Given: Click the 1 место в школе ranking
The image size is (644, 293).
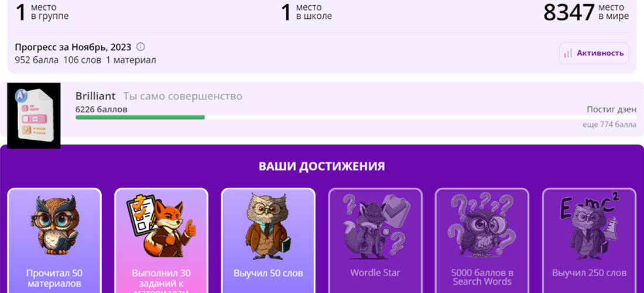Looking at the screenshot, I should (x=306, y=12).
